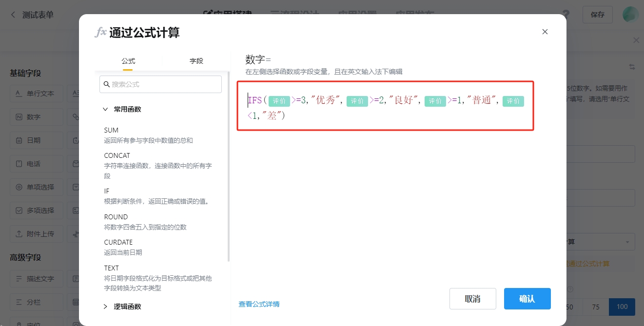Click the 取消 button

click(472, 299)
